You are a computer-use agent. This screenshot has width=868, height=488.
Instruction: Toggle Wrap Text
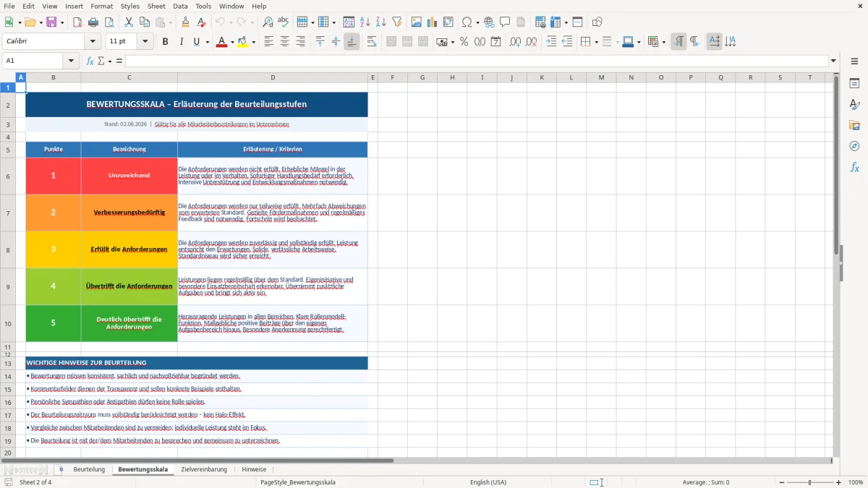[372, 42]
